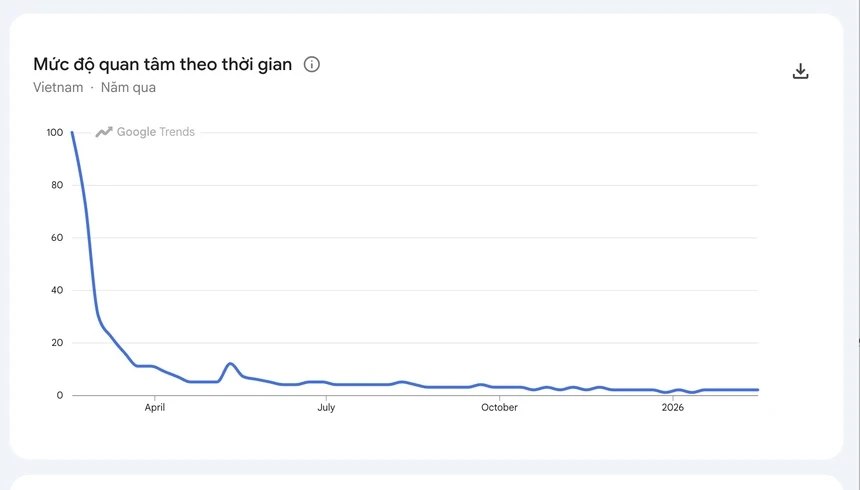Click the "Năm qua" time range label
This screenshot has height=490, width=860.
click(x=128, y=88)
